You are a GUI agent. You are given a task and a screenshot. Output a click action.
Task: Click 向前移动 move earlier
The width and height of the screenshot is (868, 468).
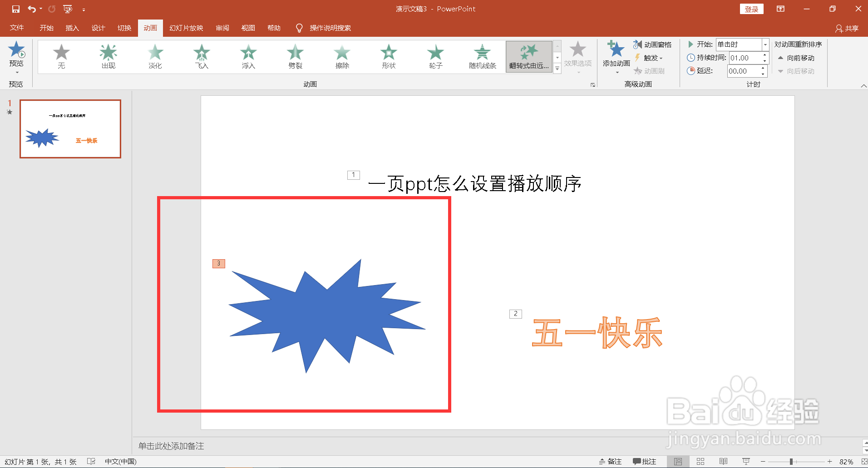796,58
